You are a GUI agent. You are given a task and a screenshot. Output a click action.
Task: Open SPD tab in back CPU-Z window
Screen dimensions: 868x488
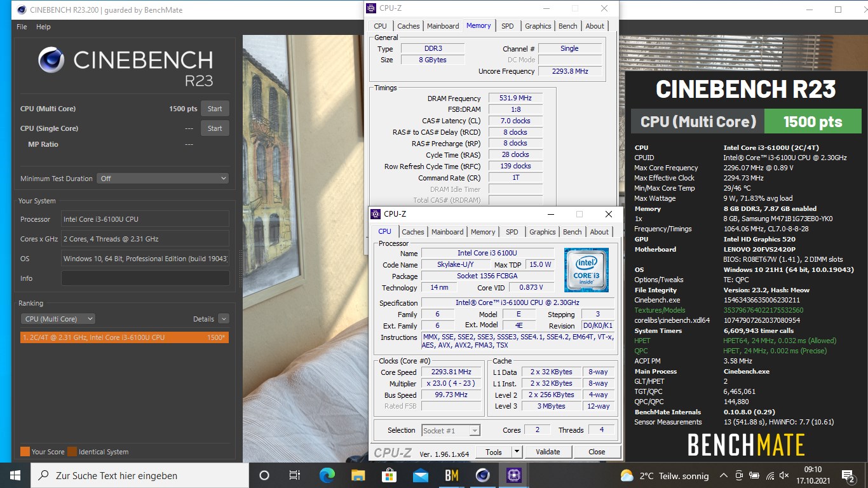point(507,26)
